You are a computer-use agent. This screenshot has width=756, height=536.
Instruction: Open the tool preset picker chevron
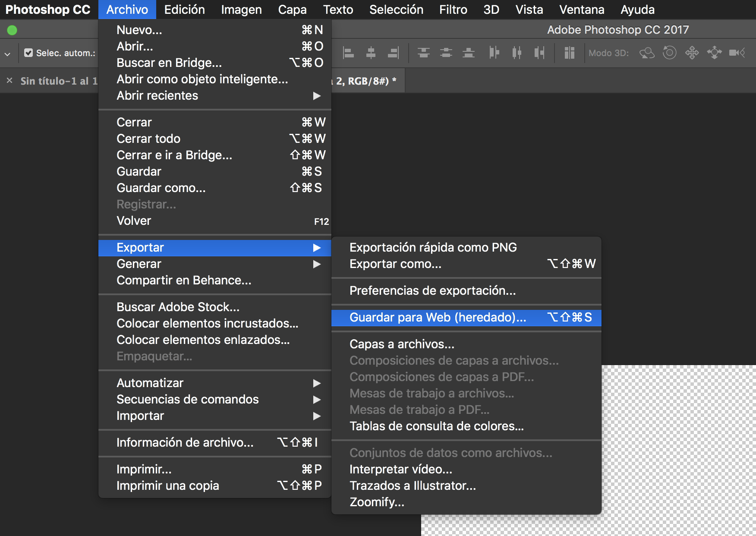[7, 54]
